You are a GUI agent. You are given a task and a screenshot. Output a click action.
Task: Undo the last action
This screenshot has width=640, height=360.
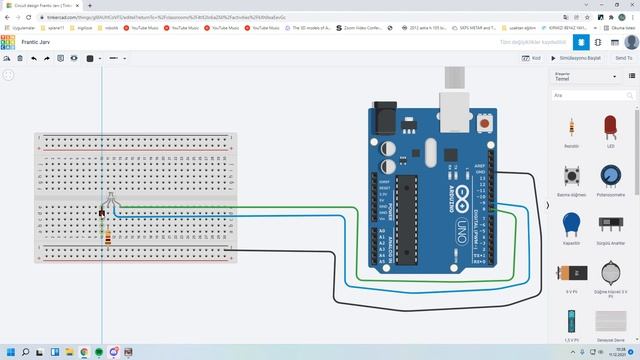coord(34,58)
